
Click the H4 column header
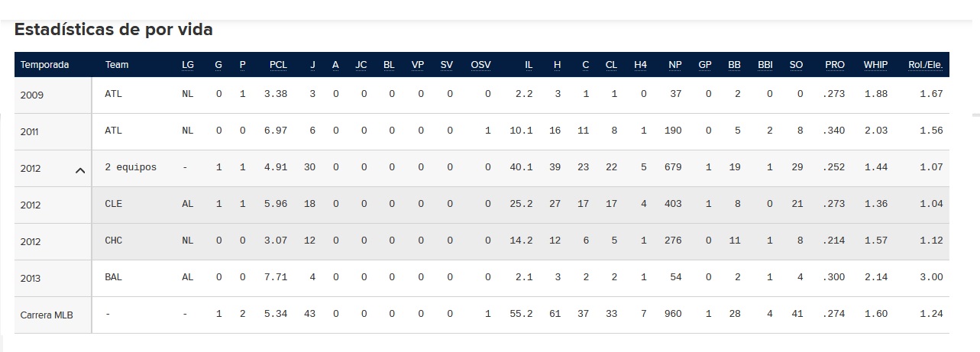click(x=640, y=65)
